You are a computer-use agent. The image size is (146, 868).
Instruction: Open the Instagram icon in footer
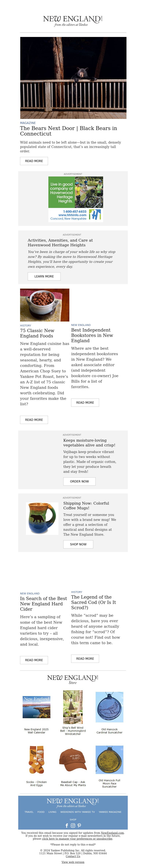(x=73, y=826)
